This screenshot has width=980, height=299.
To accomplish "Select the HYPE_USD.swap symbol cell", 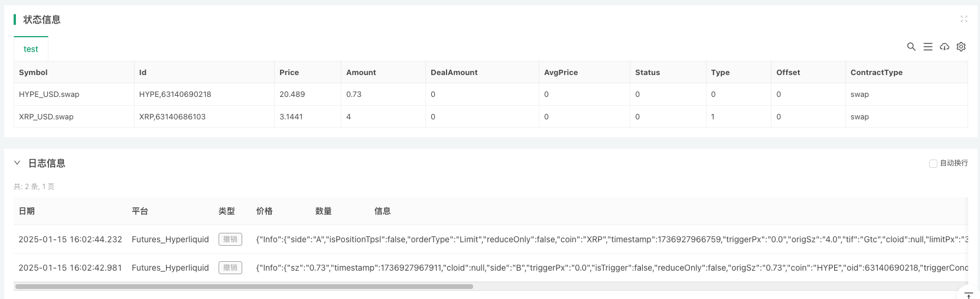I will [x=49, y=95].
